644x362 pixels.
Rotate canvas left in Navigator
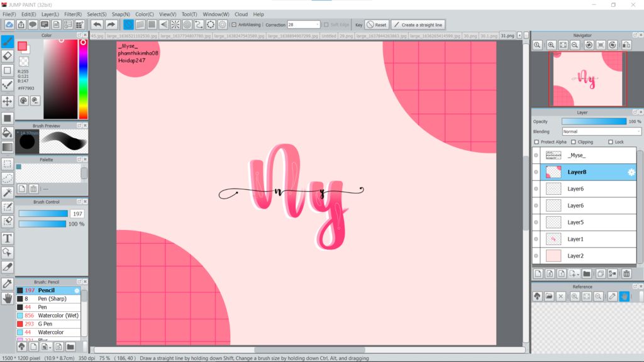(x=589, y=45)
